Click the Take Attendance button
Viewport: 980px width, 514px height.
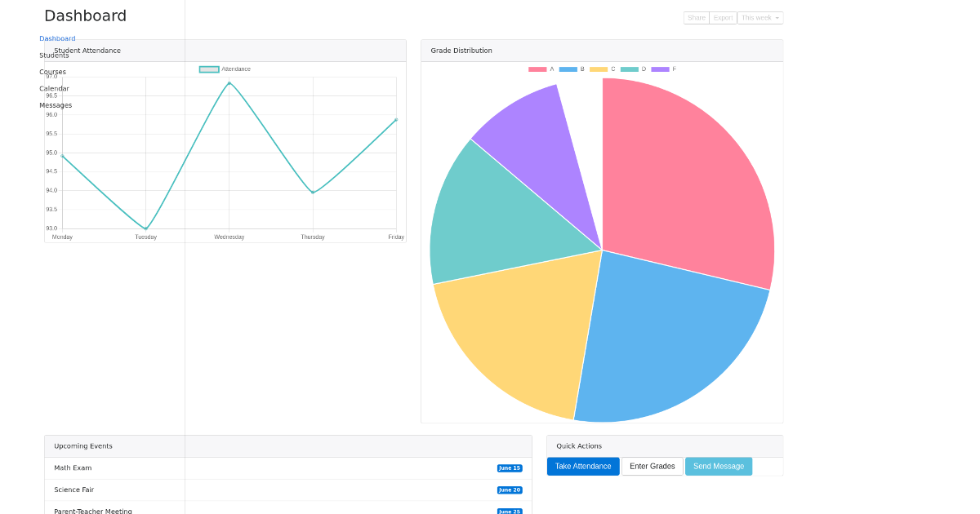coord(583,466)
